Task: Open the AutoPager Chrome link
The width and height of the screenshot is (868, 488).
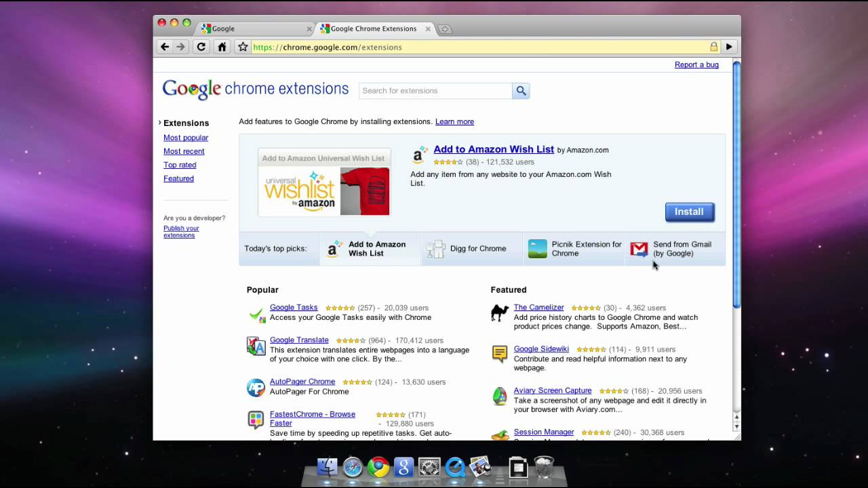Action: coord(302,382)
